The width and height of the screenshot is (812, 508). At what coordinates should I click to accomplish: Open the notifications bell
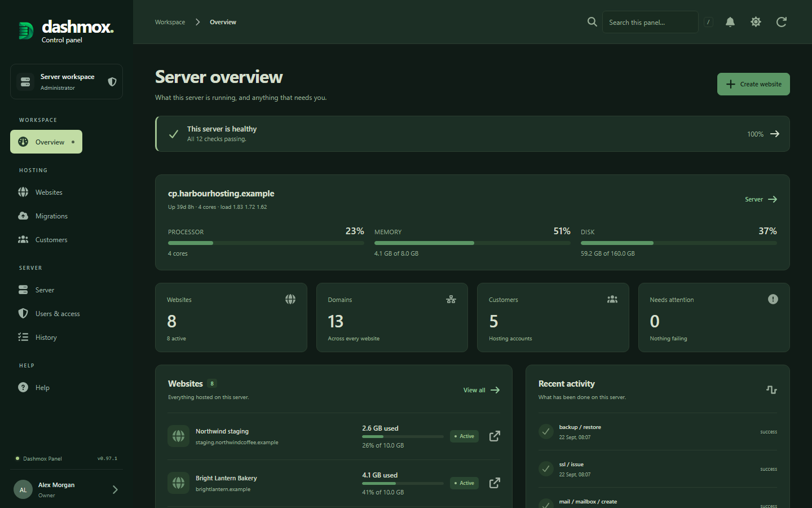click(x=730, y=22)
